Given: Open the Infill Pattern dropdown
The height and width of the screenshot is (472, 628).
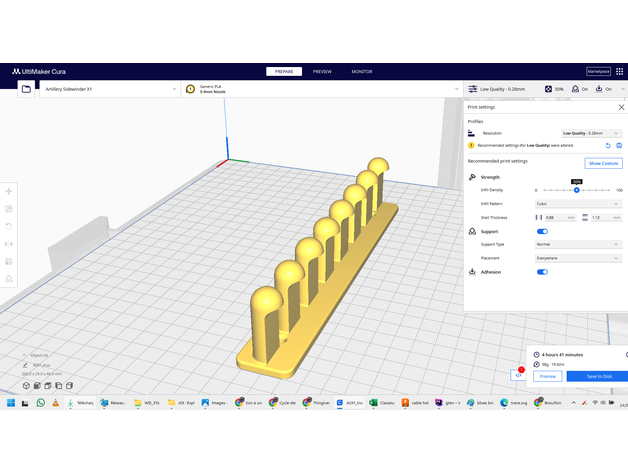Looking at the screenshot, I should coord(579,203).
